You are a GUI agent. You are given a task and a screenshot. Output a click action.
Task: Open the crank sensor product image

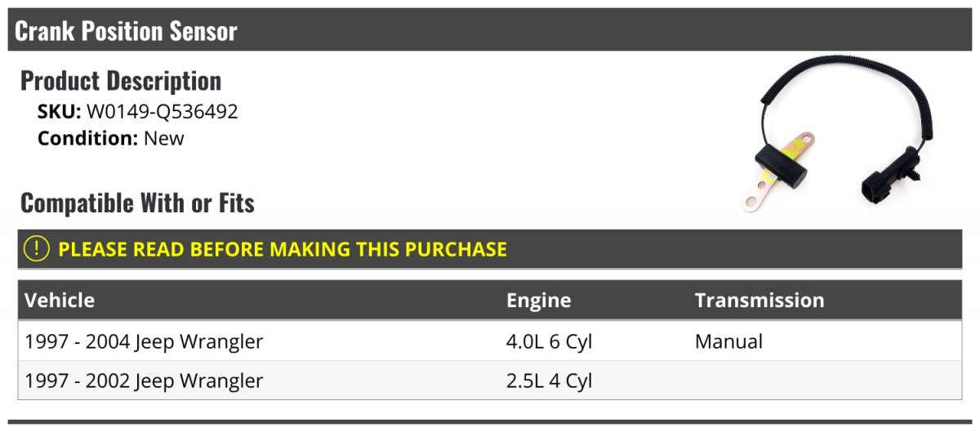843,136
